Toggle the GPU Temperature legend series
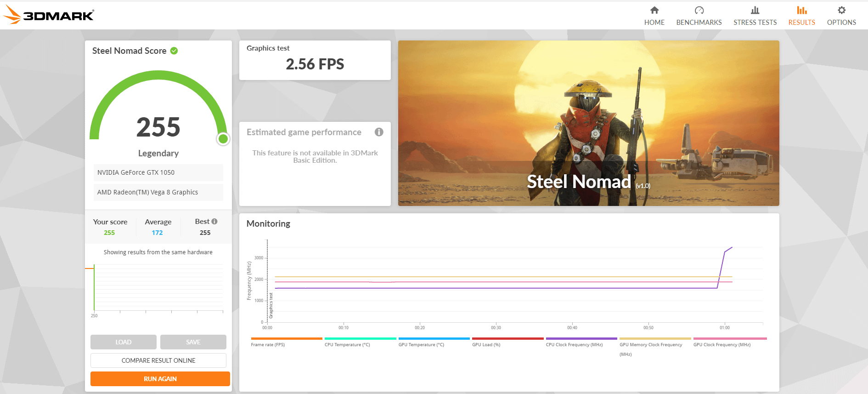Image resolution: width=868 pixels, height=394 pixels. (x=434, y=342)
